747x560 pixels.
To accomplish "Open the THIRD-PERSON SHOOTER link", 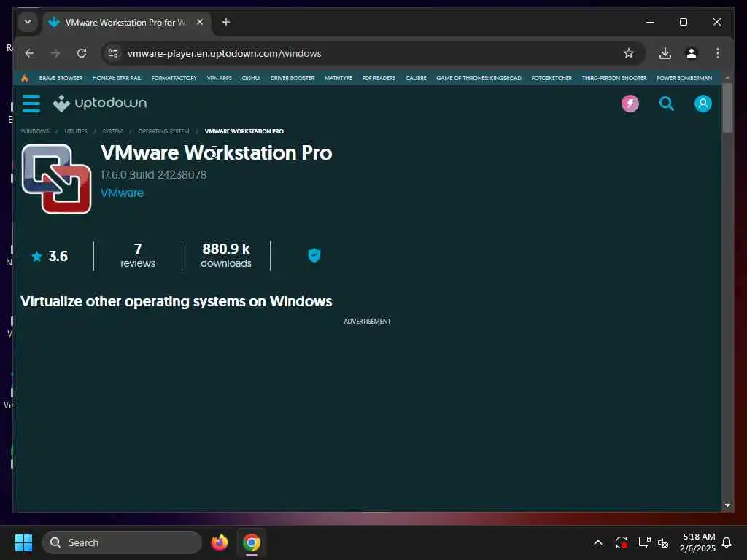I will 614,78.
